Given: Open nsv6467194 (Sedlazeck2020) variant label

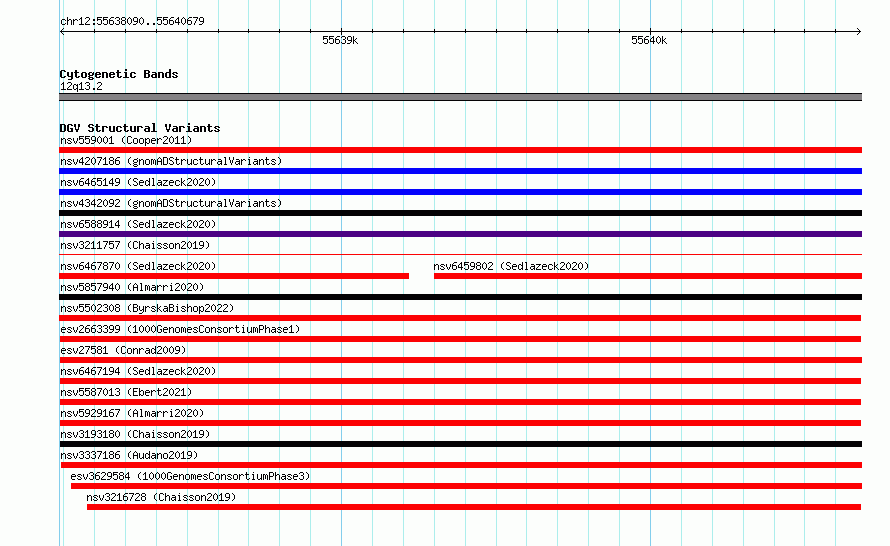Looking at the screenshot, I should 138,371.
